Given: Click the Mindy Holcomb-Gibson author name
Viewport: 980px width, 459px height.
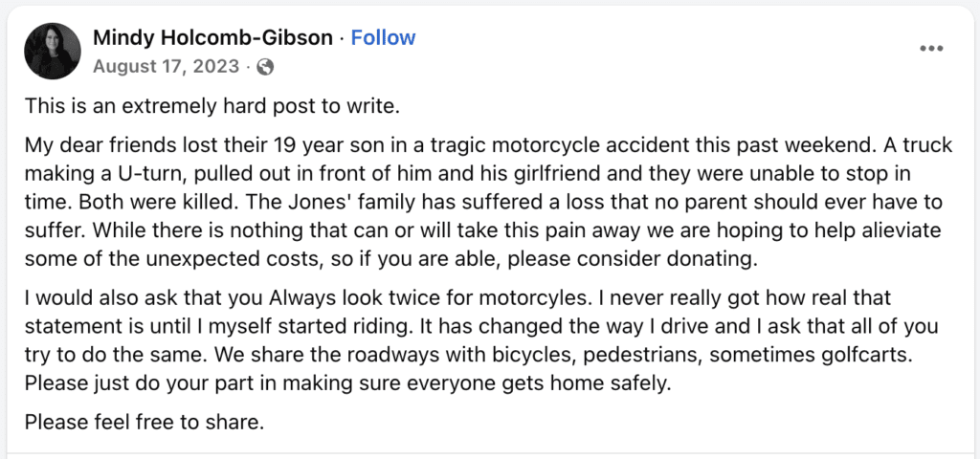Looking at the screenshot, I should (x=213, y=38).
